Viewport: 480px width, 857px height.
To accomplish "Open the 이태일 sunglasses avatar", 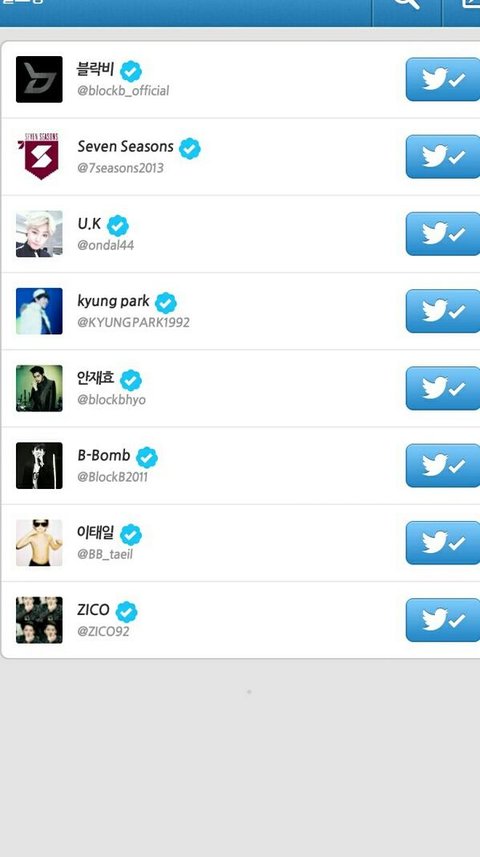I will (x=39, y=543).
